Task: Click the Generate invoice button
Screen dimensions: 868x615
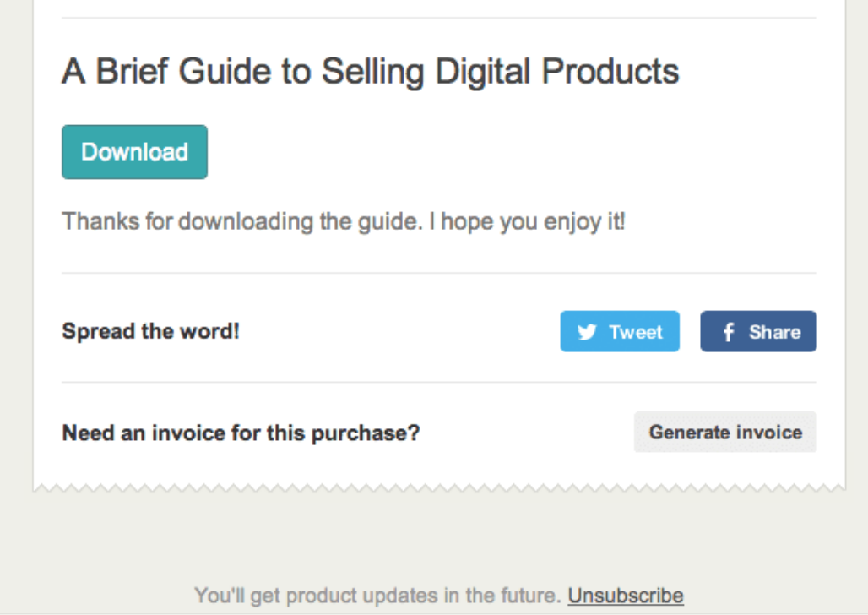Action: tap(725, 433)
